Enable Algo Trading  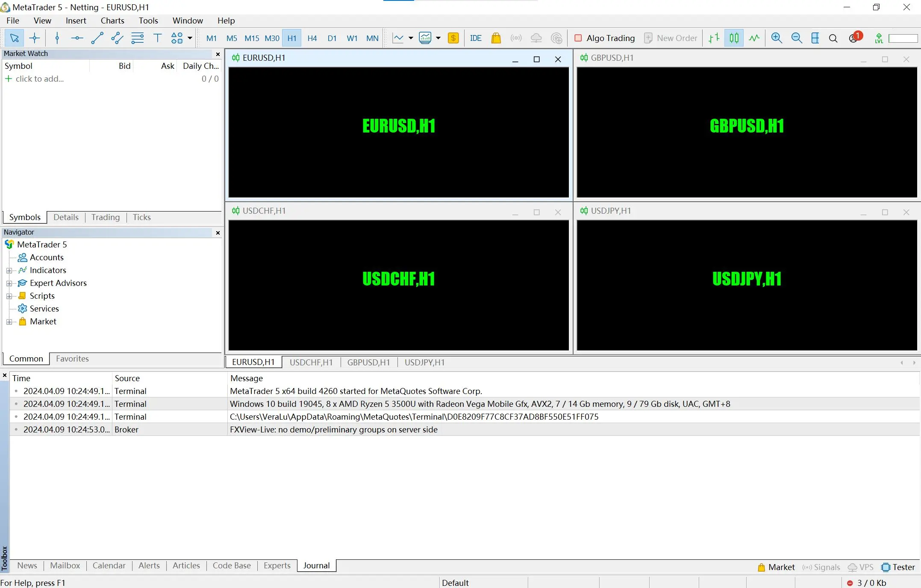pos(605,38)
